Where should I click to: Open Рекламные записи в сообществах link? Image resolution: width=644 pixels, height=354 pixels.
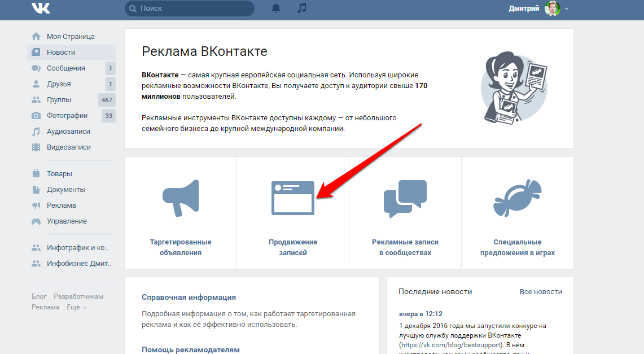click(405, 247)
